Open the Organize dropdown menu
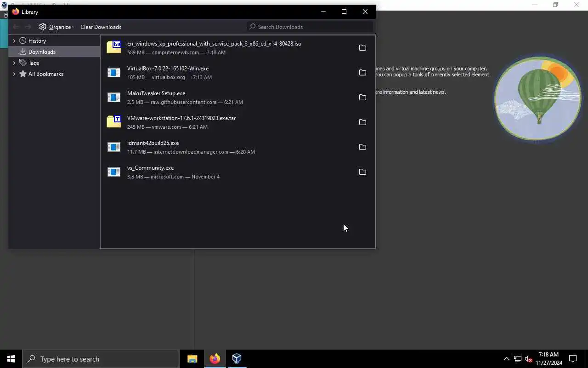Screen dimensions: 588x368 click(x=57, y=27)
